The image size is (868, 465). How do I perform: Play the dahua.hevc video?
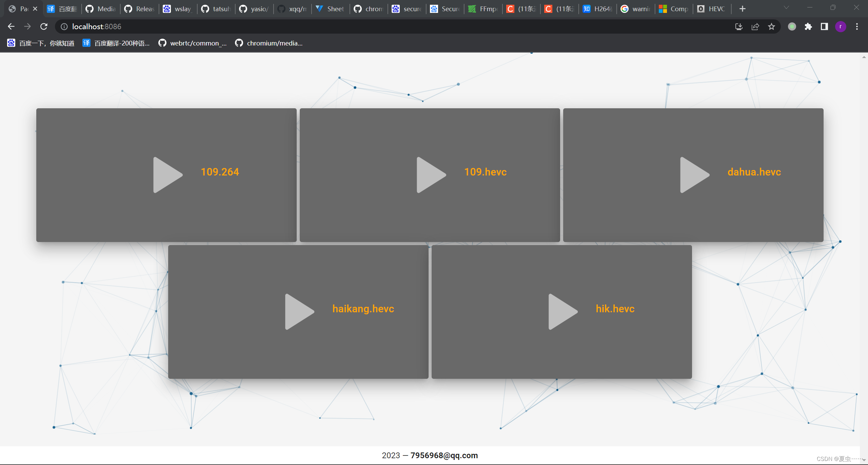694,175
